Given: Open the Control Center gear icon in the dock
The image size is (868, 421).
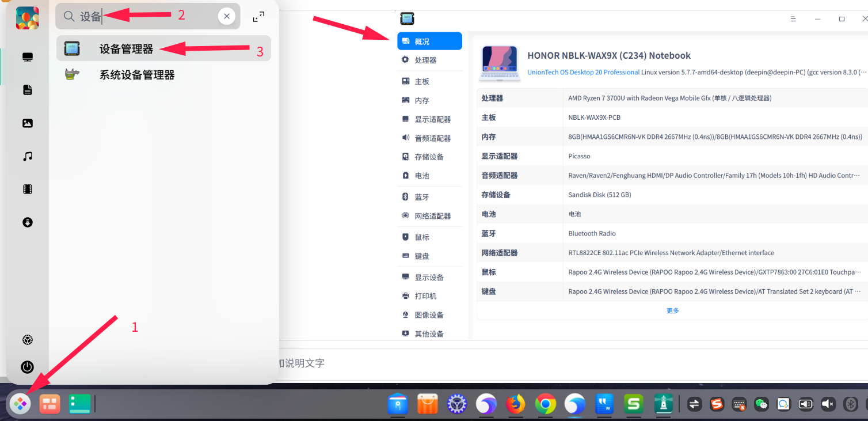Looking at the screenshot, I should (x=457, y=404).
